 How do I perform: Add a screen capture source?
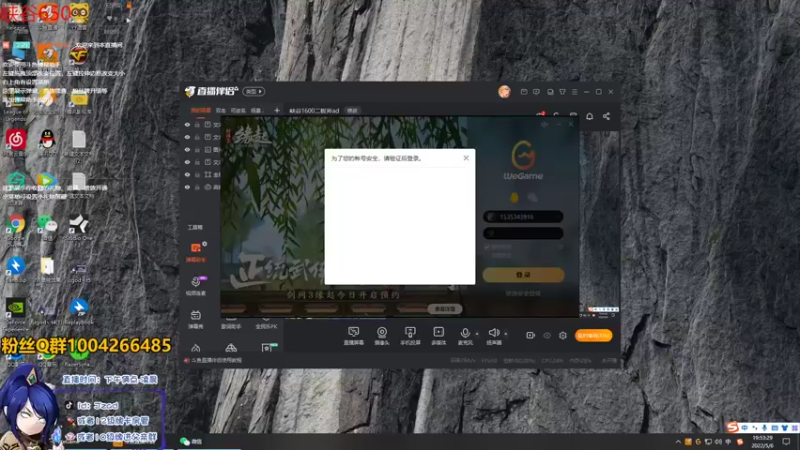tap(354, 336)
